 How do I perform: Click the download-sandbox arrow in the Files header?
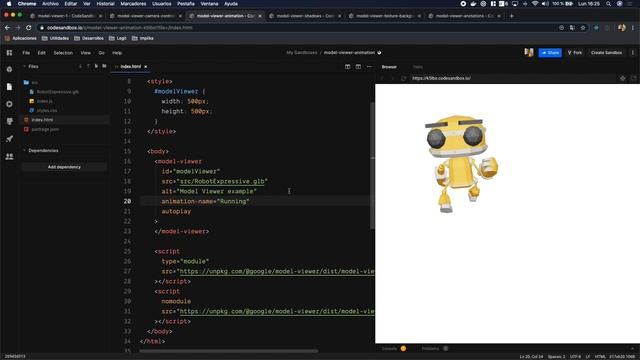[80, 66]
